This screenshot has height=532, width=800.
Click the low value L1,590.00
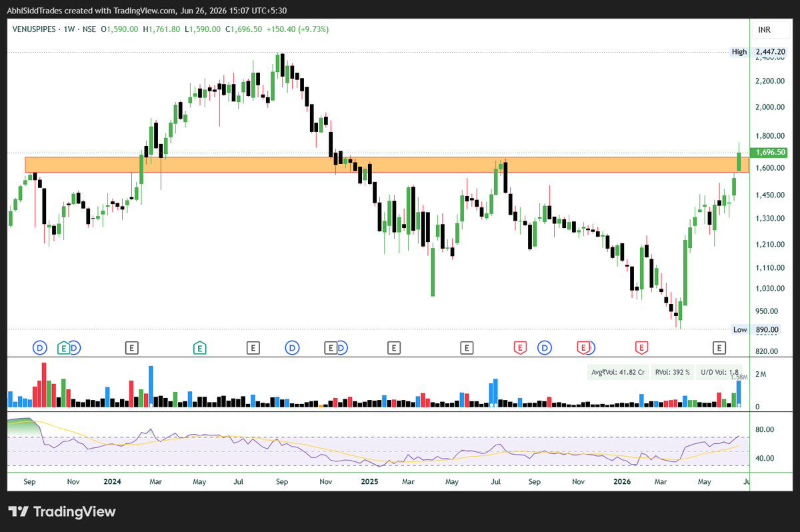pos(204,29)
